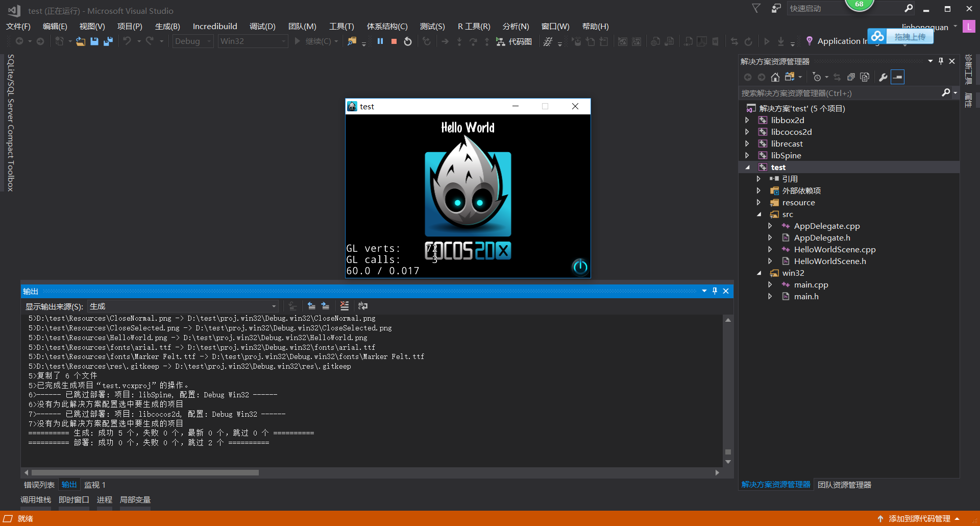
Task: Expand the libSpine project node
Action: (747, 155)
